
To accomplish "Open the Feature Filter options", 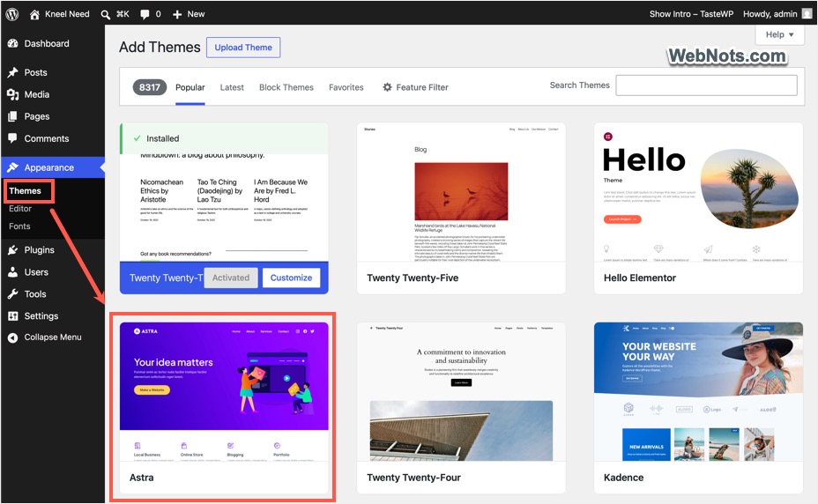I will (x=416, y=87).
